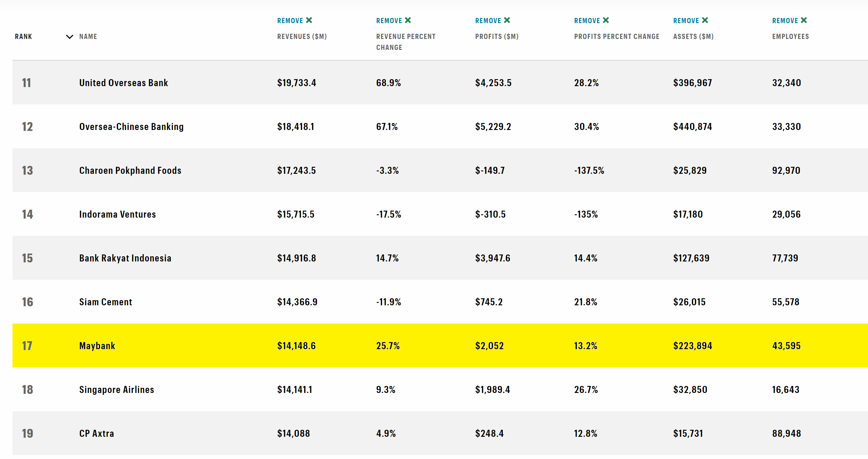Remove the Profits Percent Change column
This screenshot has width=868, height=459.
click(x=591, y=21)
